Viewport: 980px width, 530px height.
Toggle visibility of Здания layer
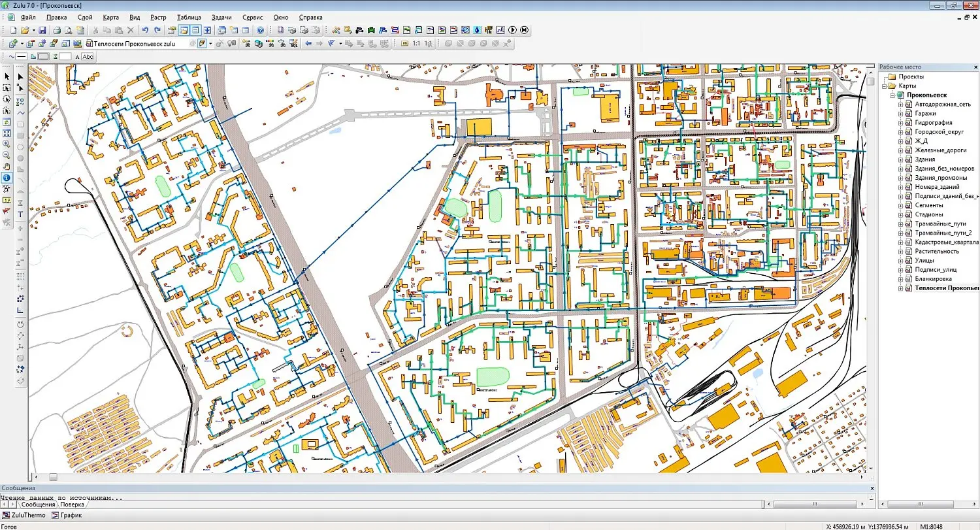[909, 159]
